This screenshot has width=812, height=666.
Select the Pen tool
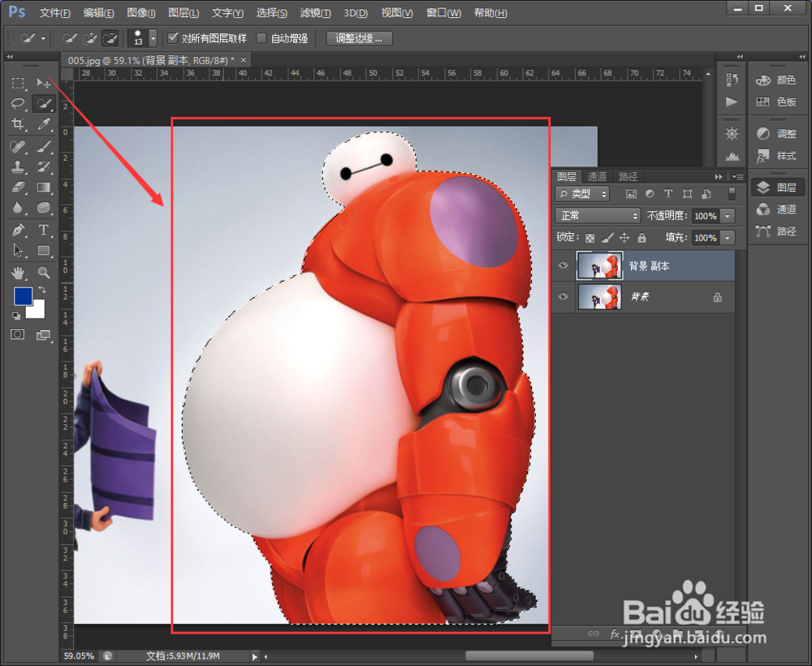[18, 230]
